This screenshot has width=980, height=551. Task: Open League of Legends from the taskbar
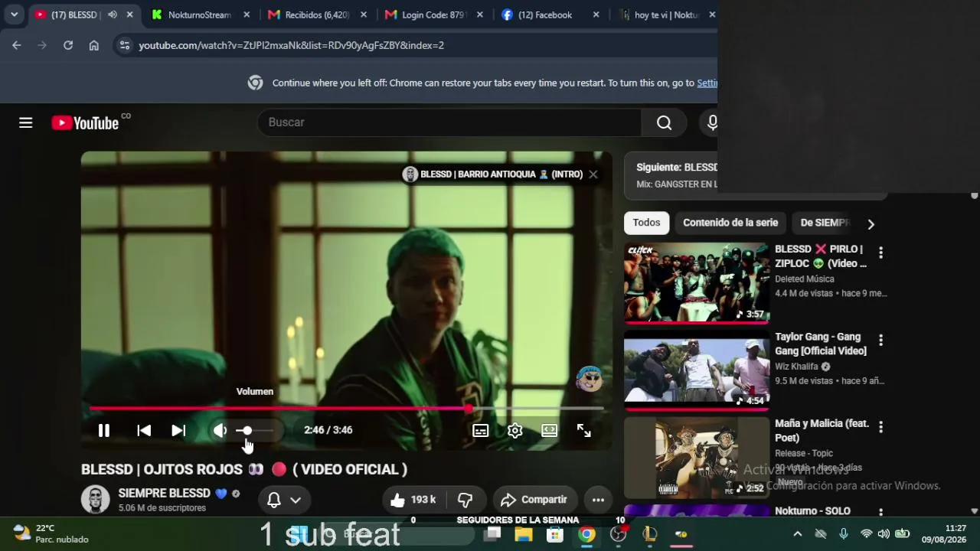point(650,534)
